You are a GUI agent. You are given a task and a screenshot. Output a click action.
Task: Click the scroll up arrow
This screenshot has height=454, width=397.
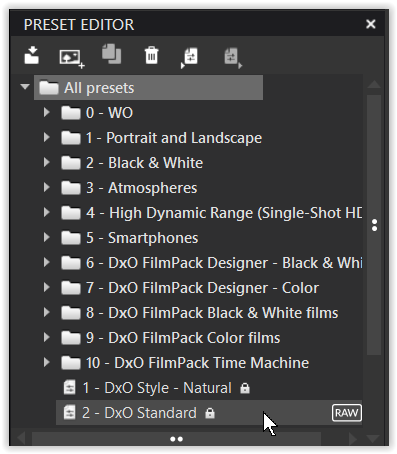tap(374, 84)
